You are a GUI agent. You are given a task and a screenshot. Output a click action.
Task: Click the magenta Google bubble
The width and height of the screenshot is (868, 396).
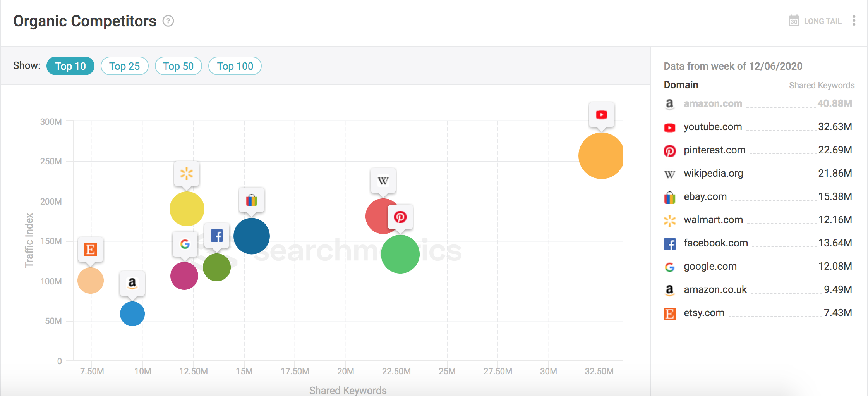point(184,276)
